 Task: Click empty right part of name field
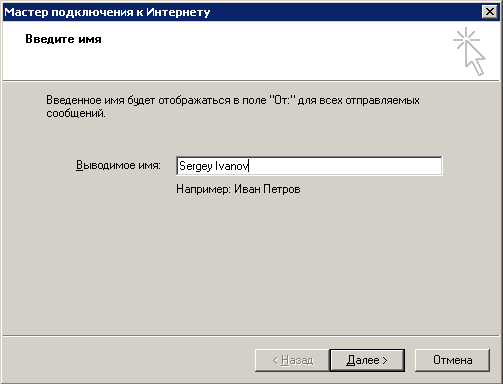pos(347,166)
